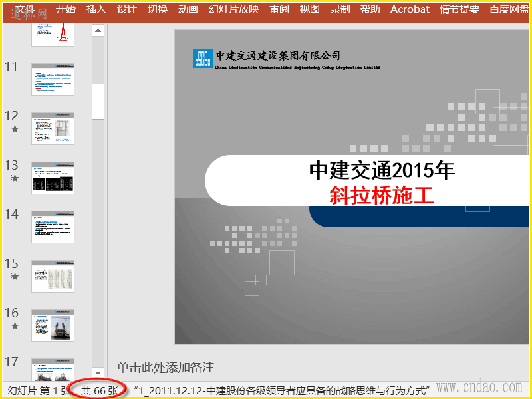Open the 幻灯片放映 ribbon tab
This screenshot has width=532, height=399.
click(x=234, y=9)
